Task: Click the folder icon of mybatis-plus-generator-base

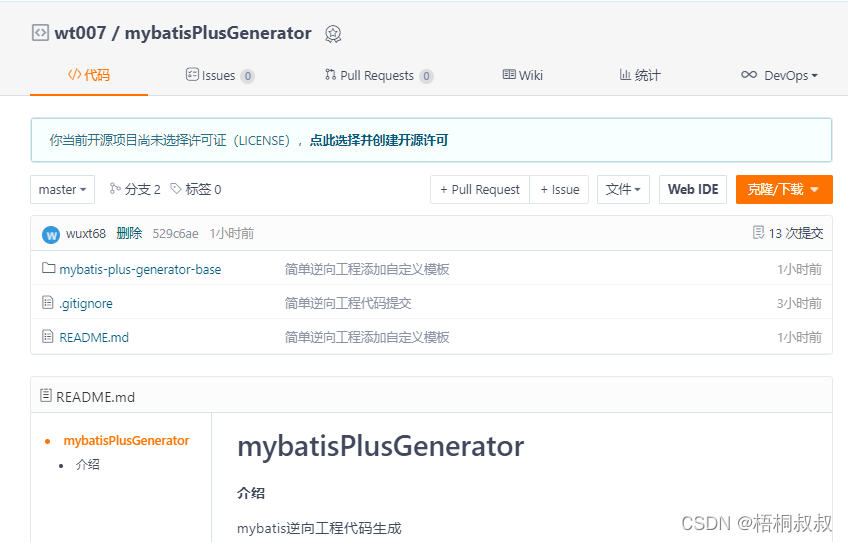Action: click(x=49, y=268)
